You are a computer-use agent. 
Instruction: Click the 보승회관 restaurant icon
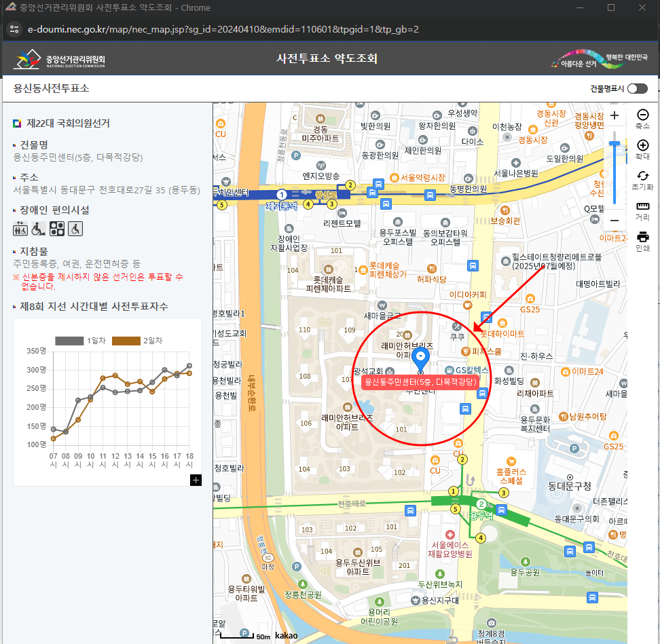[505, 210]
